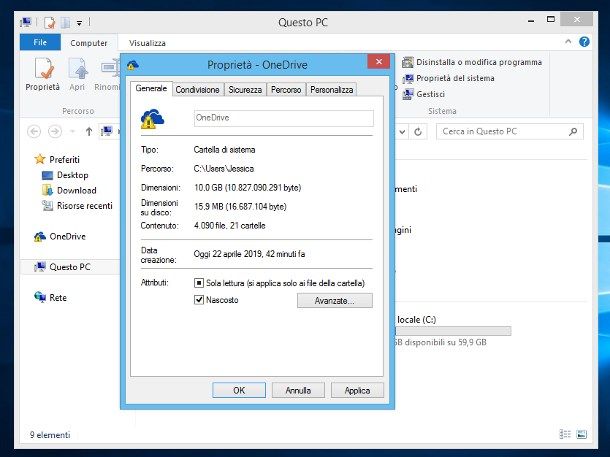The height and width of the screenshot is (457, 610).
Task: Click the Rinomina ribbon icon
Action: pos(108,74)
